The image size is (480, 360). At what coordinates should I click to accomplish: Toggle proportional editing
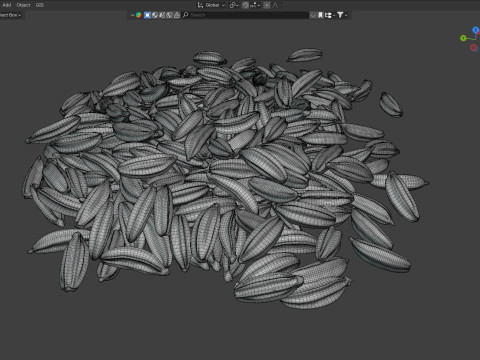[267, 5]
